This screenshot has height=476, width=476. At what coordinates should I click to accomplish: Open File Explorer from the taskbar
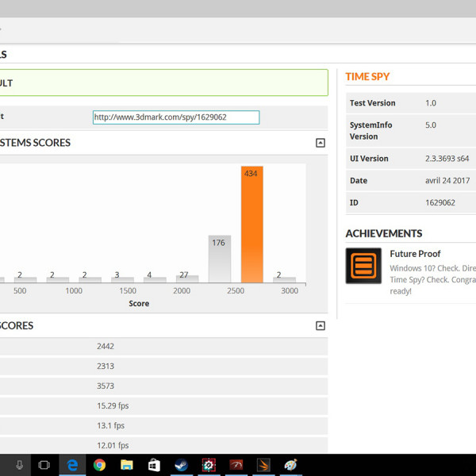(x=126, y=465)
